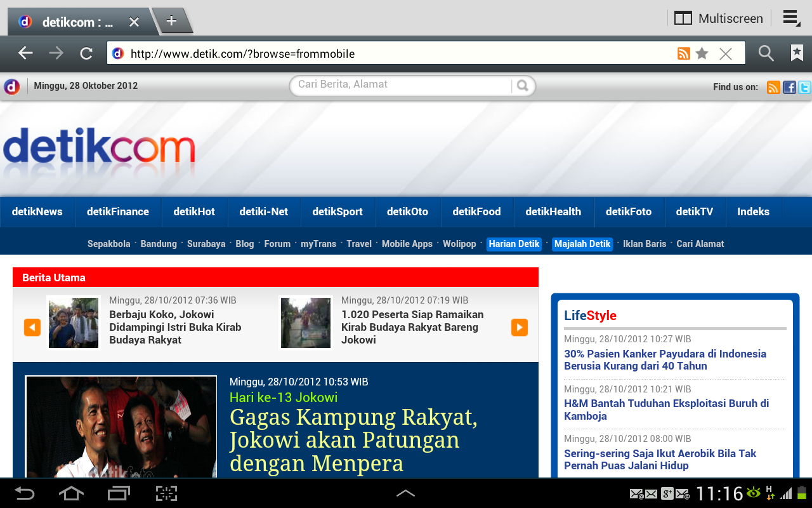
Task: Open the browser overflow menu
Action: (790, 18)
